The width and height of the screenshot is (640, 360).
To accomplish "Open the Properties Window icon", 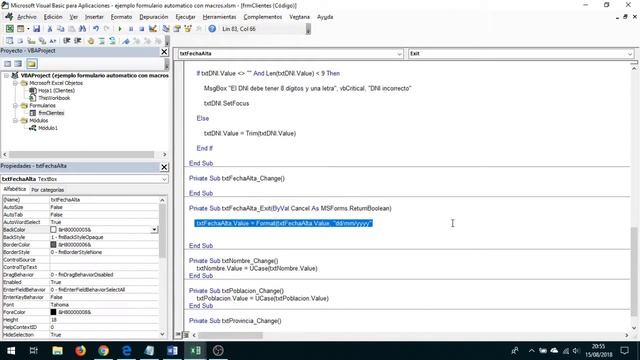I will click(177, 29).
